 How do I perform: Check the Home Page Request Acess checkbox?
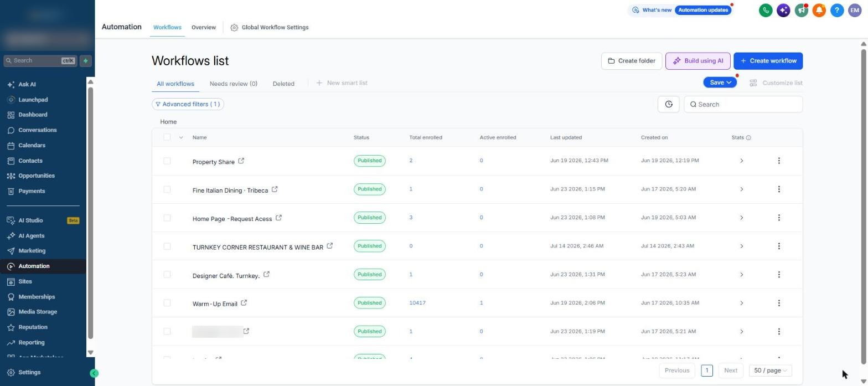coord(167,218)
